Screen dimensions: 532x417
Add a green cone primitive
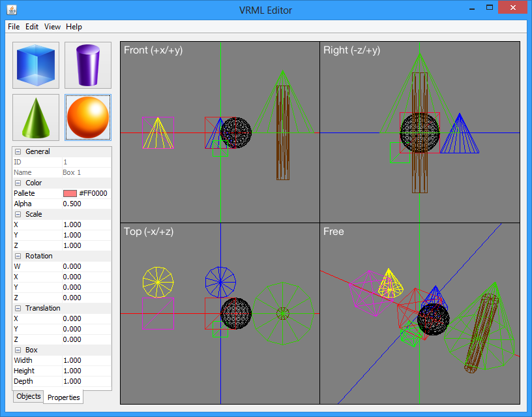click(x=36, y=117)
